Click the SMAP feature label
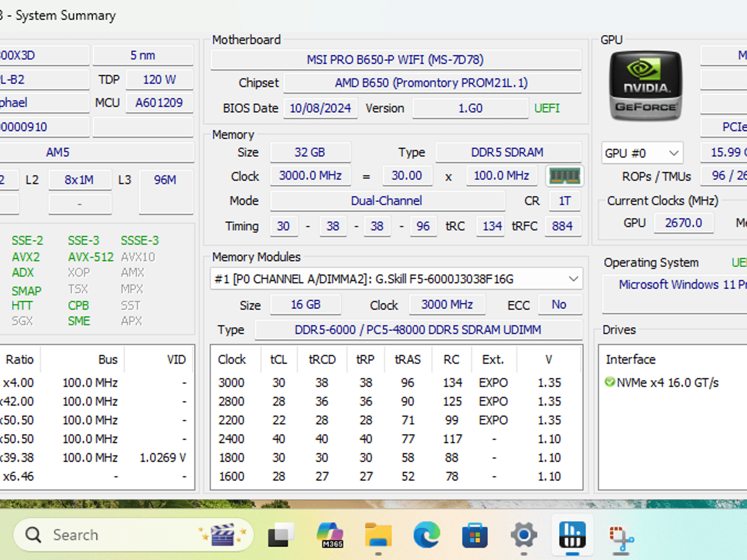747x560 pixels. pos(26,291)
